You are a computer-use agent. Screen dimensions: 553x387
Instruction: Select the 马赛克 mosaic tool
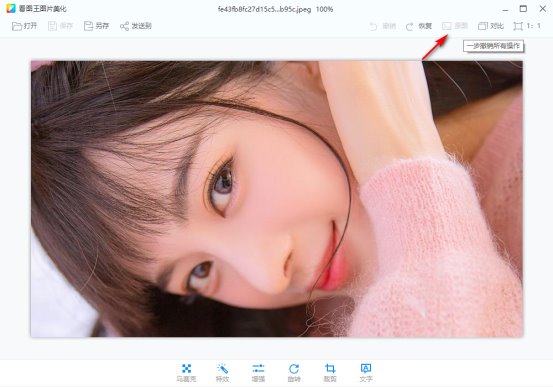(x=186, y=373)
